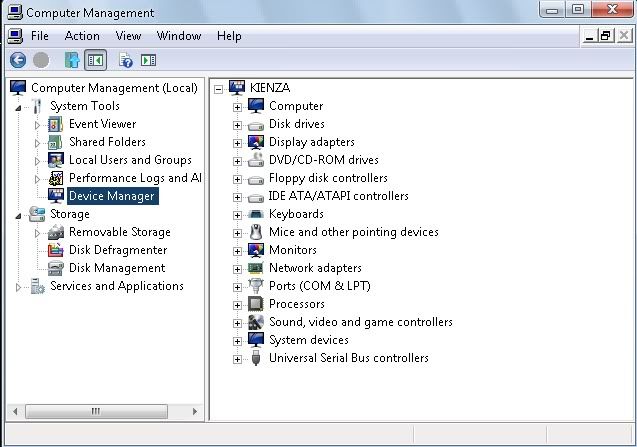Open the Window menu

[x=179, y=36]
